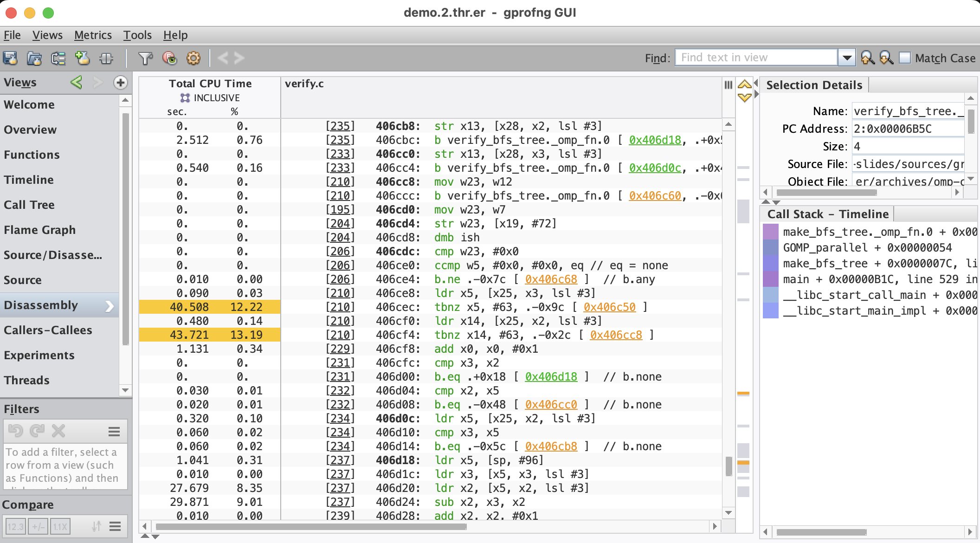This screenshot has height=543, width=980.
Task: Click the function visibility eye icon
Action: [169, 58]
